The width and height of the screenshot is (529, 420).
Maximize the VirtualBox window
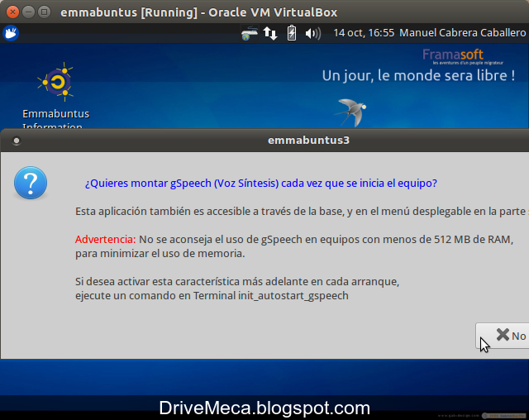(44, 12)
